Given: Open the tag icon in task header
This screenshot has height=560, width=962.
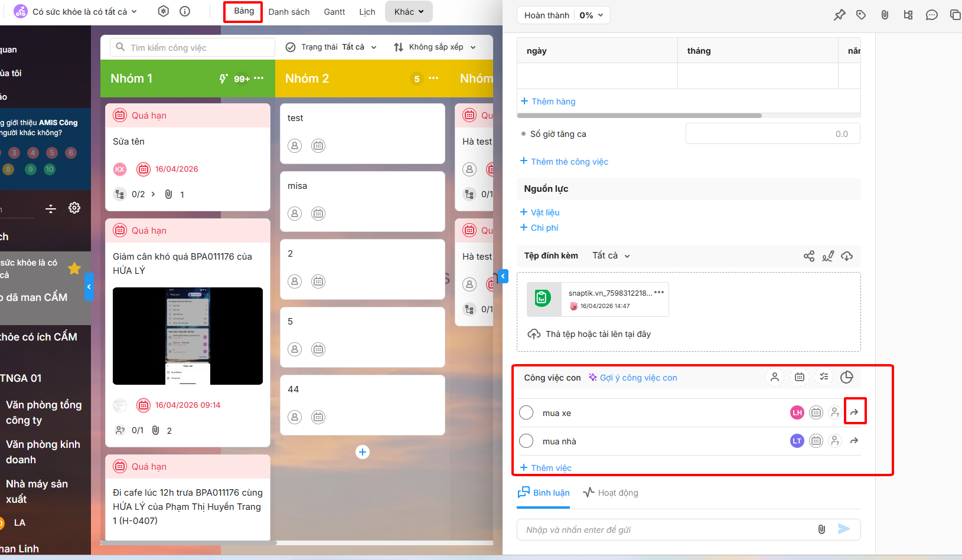Looking at the screenshot, I should [862, 15].
